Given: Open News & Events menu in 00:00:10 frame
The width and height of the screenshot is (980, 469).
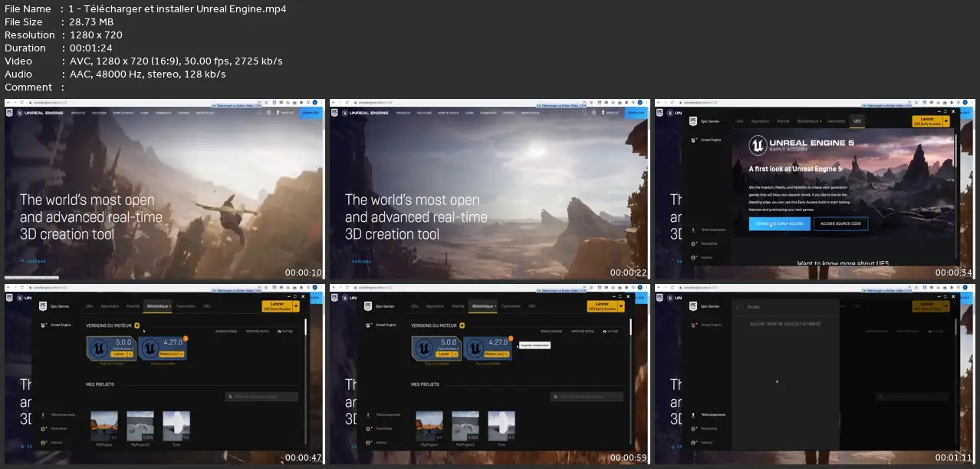Looking at the screenshot, I should 123,113.
